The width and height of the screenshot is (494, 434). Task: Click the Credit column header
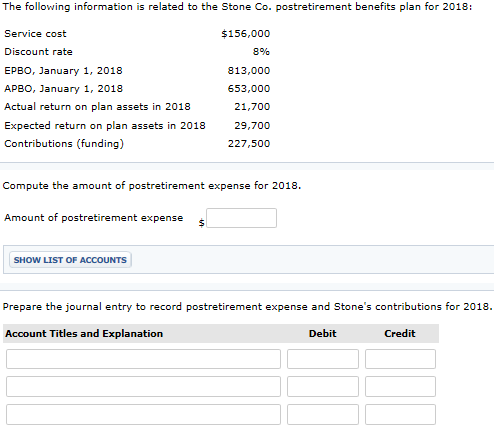tap(400, 334)
